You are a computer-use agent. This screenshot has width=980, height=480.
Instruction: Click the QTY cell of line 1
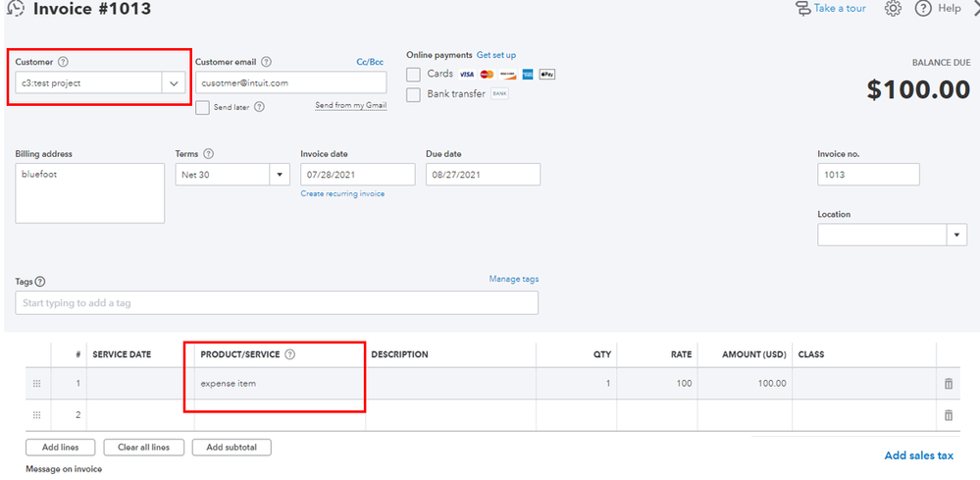click(576, 384)
